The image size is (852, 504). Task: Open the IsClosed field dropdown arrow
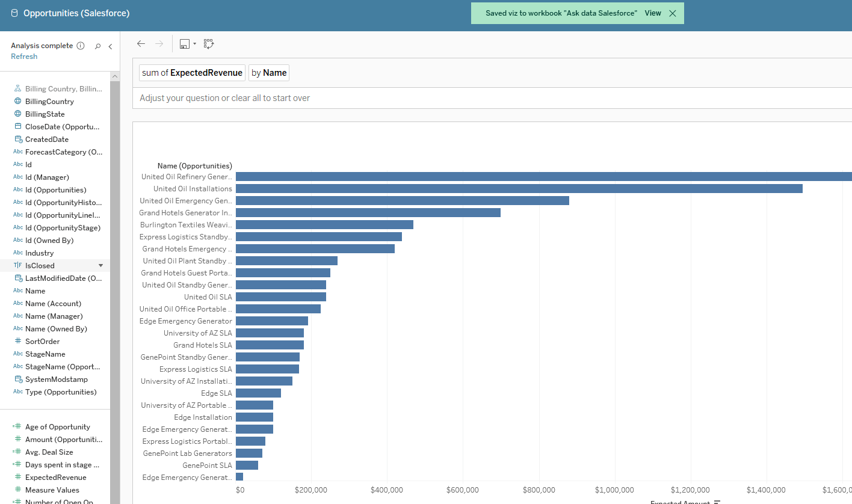101,265
